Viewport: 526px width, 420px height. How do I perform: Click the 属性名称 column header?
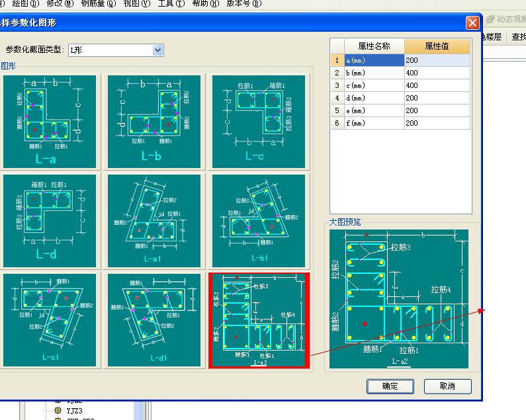[x=374, y=46]
